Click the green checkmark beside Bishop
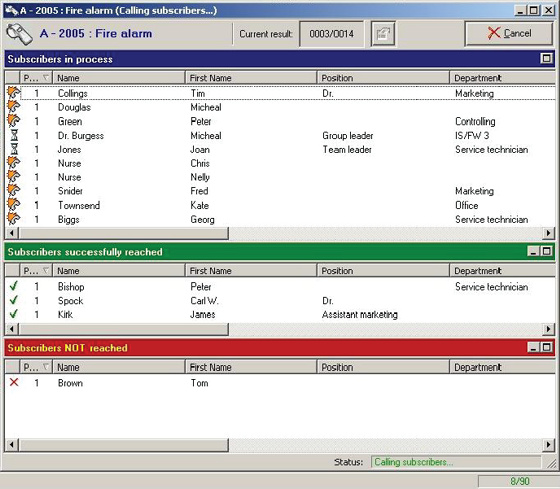This screenshot has width=560, height=489. pos(14,286)
